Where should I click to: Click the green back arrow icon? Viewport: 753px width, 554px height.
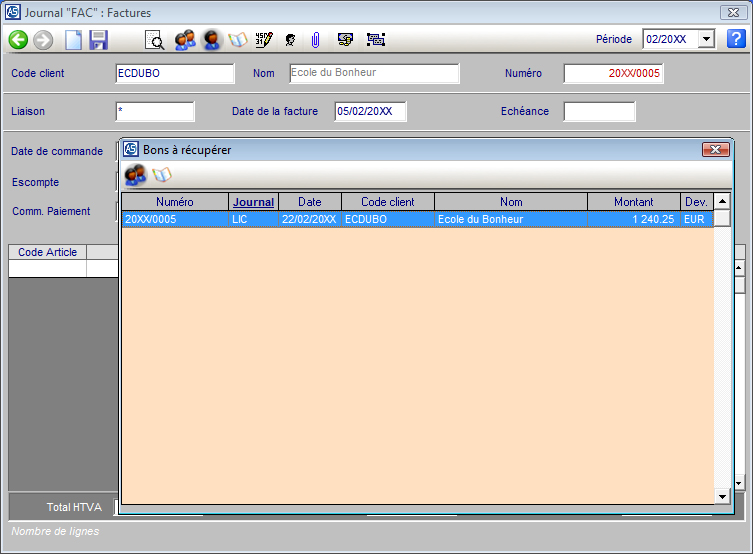(18, 40)
